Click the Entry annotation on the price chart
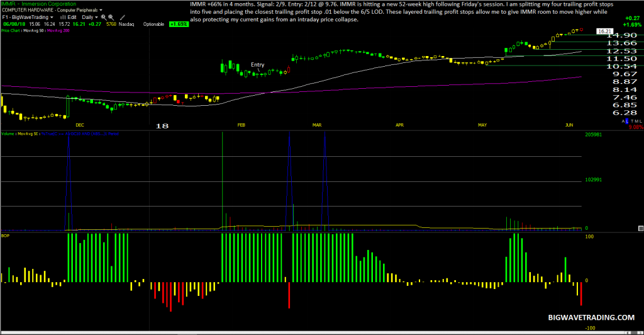The height and width of the screenshot is (335, 644). [x=257, y=64]
